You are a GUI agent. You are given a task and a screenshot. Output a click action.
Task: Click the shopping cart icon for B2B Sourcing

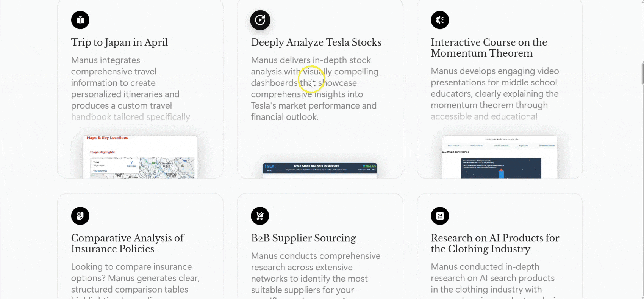pos(260,216)
